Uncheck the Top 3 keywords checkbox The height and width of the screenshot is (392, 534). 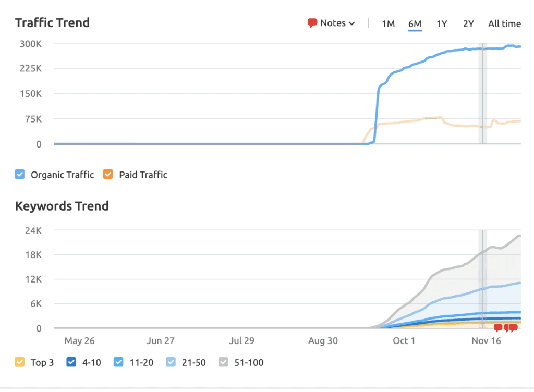click(20, 362)
